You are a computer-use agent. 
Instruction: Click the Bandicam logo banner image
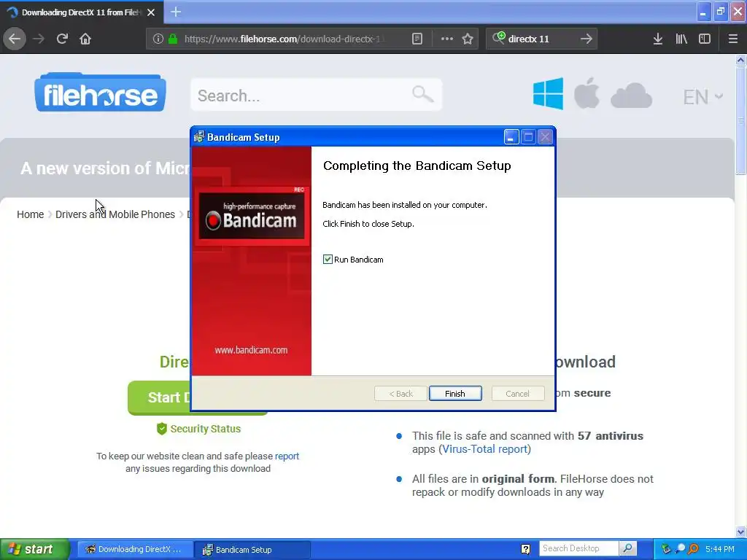(x=252, y=216)
